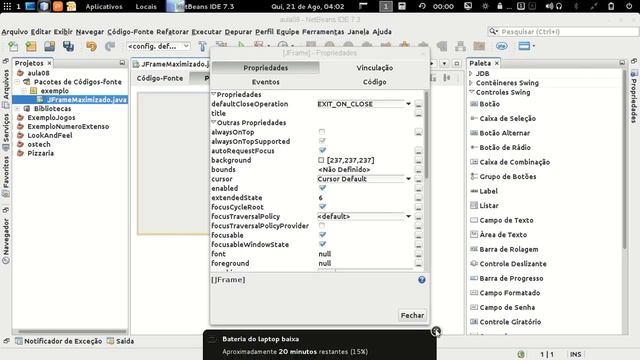Select the Barra de Progresso palette component
640x360 pixels.
click(x=507, y=278)
